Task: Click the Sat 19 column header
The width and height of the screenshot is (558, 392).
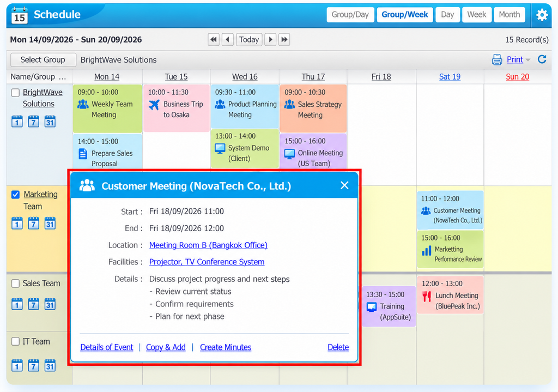Action: coord(450,76)
